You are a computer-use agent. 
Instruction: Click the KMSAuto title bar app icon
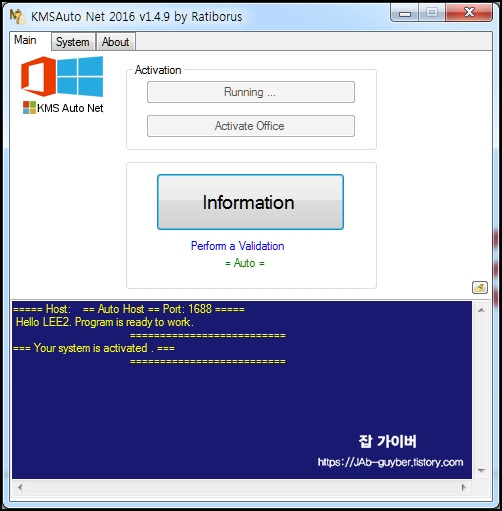[17, 16]
